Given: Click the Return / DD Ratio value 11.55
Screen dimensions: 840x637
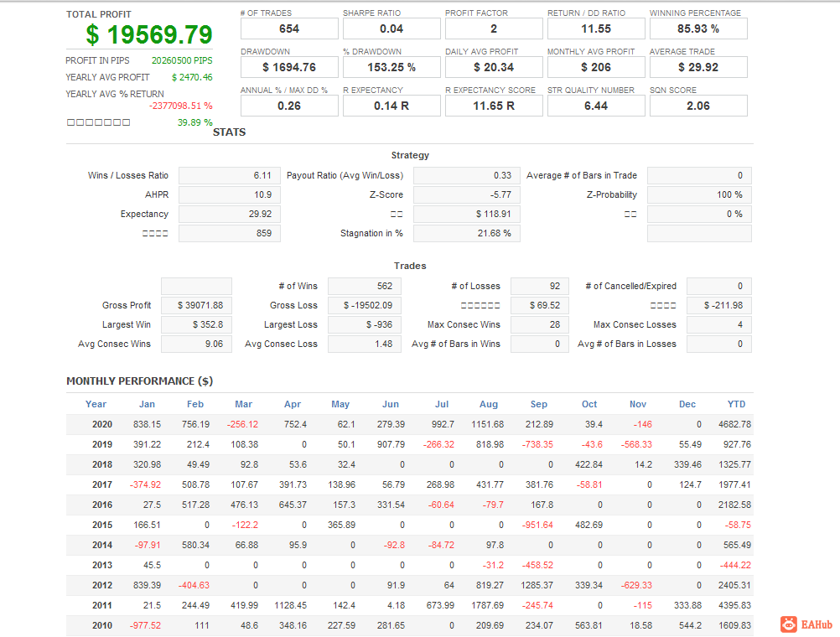Looking at the screenshot, I should (596, 29).
